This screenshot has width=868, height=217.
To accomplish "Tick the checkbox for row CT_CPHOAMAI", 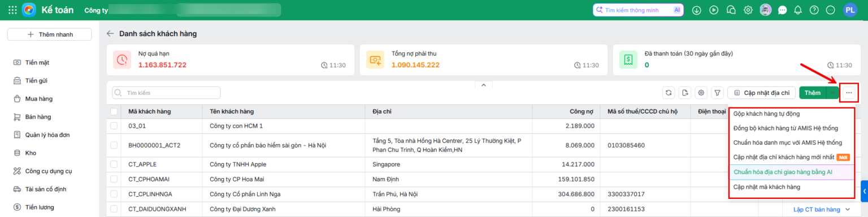I will (114, 179).
